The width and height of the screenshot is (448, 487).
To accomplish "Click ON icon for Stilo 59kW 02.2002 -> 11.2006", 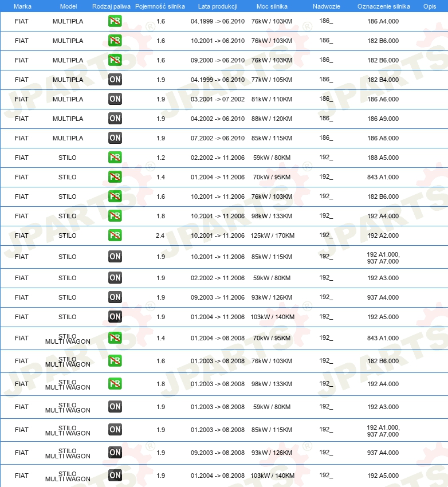I will 115,278.
